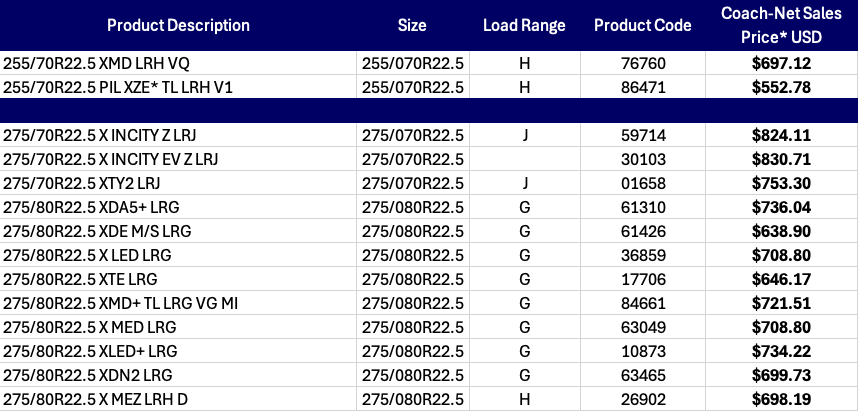Viewport: 858px width, 411px height.
Task: Select product code 30103
Action: pyautogui.click(x=643, y=158)
